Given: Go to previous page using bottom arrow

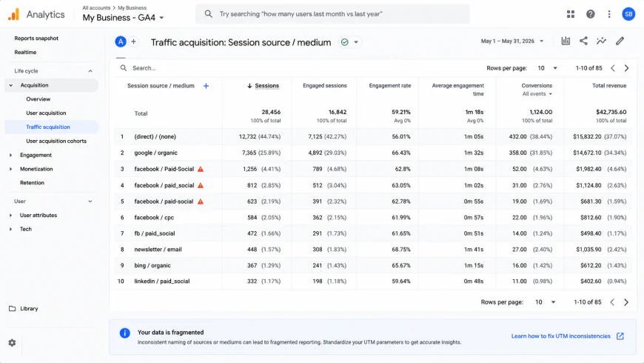Looking at the screenshot, I should click(612, 302).
